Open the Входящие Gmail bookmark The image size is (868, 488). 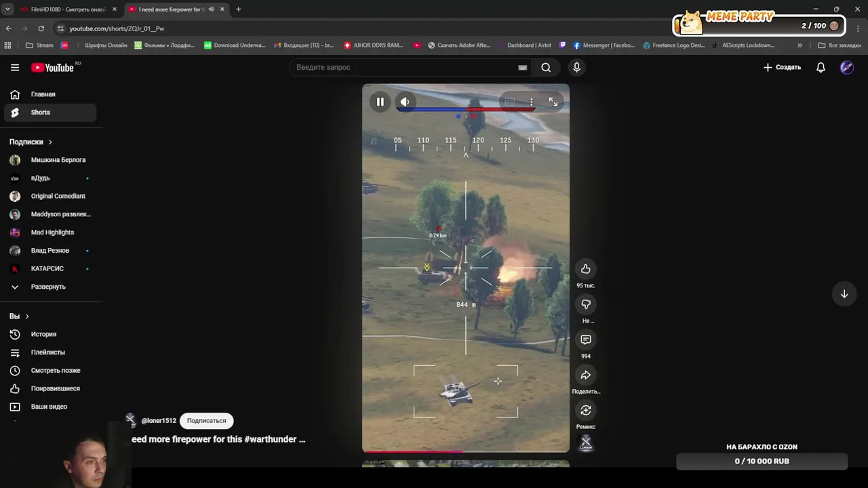tap(304, 45)
